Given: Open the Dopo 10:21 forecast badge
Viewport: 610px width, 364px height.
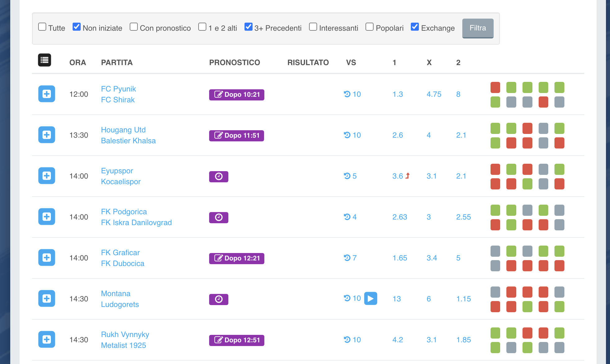Looking at the screenshot, I should click(236, 95).
